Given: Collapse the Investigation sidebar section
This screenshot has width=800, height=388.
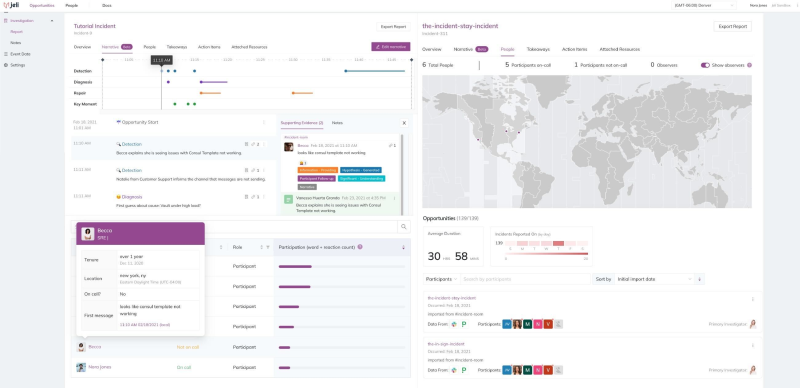Looking at the screenshot, I should (52, 21).
